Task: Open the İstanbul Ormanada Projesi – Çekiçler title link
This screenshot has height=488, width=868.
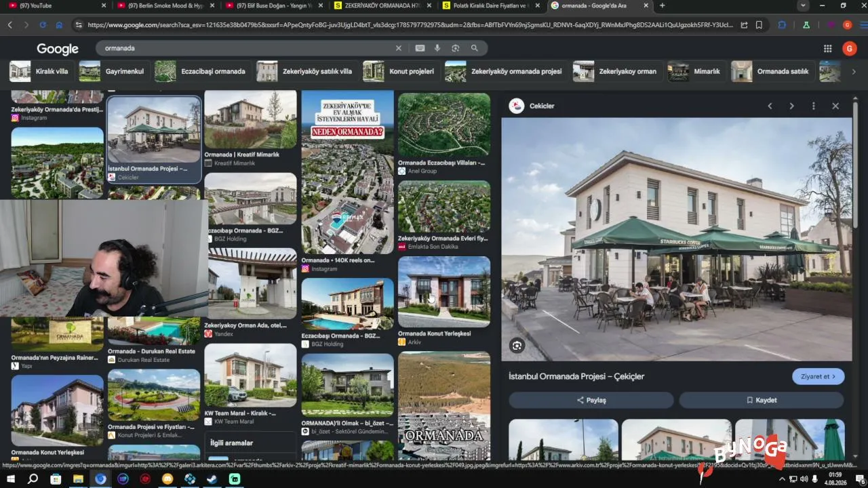Action: tap(576, 377)
